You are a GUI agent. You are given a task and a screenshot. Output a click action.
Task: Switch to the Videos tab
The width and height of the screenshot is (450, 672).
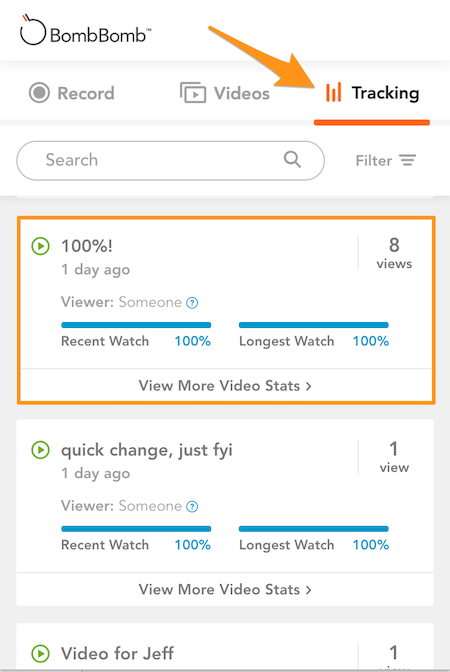point(225,93)
